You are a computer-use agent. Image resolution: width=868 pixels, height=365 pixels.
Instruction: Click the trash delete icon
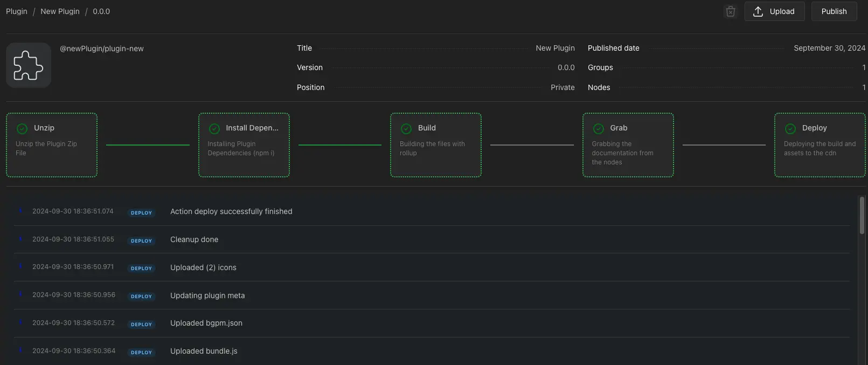[730, 11]
